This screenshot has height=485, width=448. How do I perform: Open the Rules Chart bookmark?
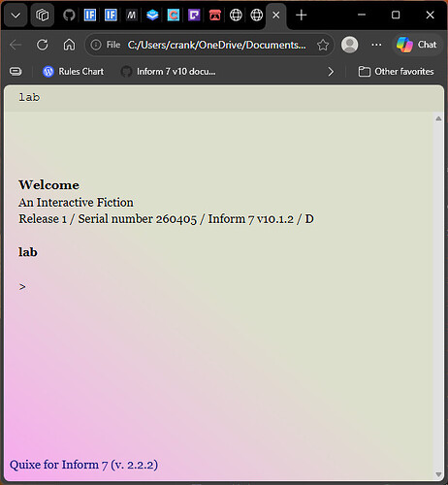tap(74, 72)
